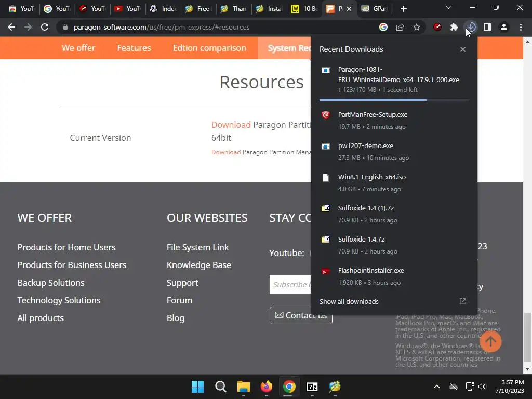The width and height of the screenshot is (532, 399).
Task: Open Products for Home Users link
Action: tap(66, 247)
